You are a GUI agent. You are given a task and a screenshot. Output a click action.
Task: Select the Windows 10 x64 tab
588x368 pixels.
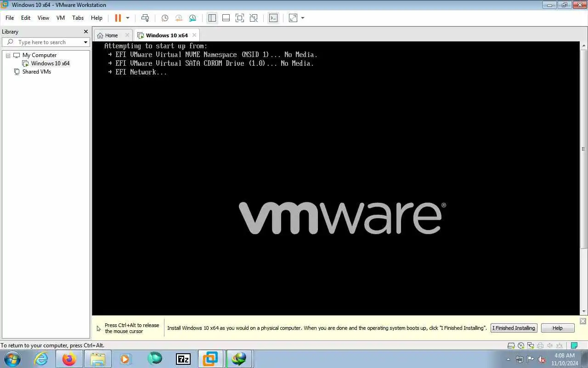click(167, 35)
